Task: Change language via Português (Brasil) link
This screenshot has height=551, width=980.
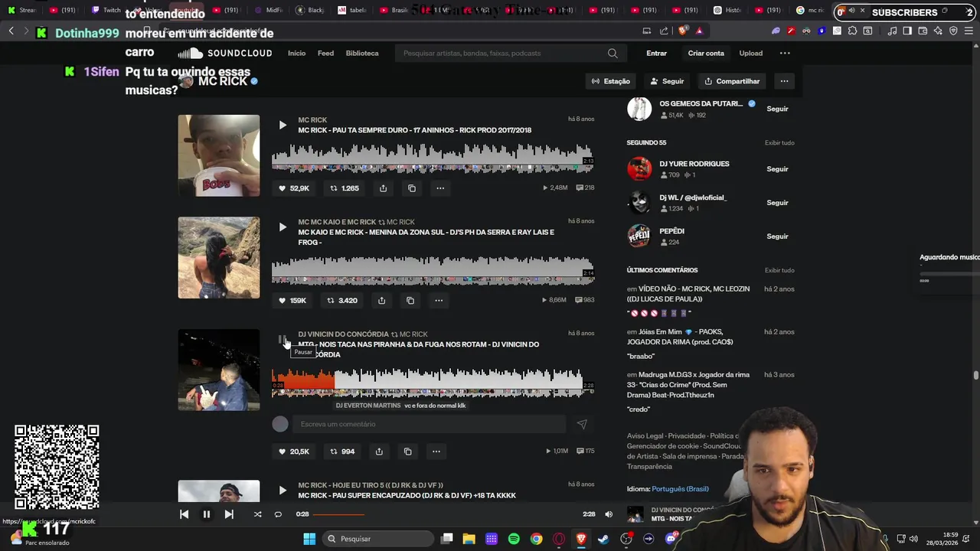Action: pyautogui.click(x=680, y=489)
